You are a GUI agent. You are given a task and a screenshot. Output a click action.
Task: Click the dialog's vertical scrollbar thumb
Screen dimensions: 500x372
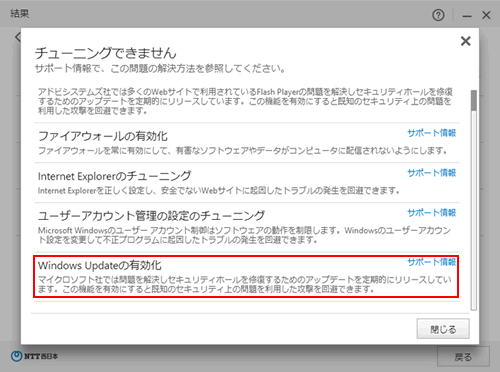click(x=474, y=100)
